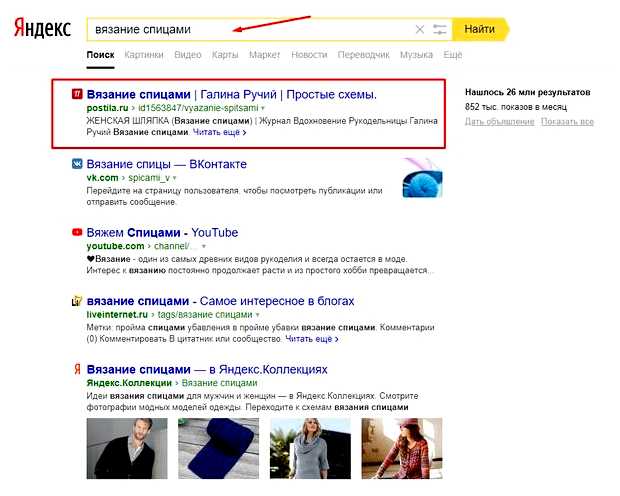Open vk.com domain link
This screenshot has height=496, width=620.
click(102, 178)
